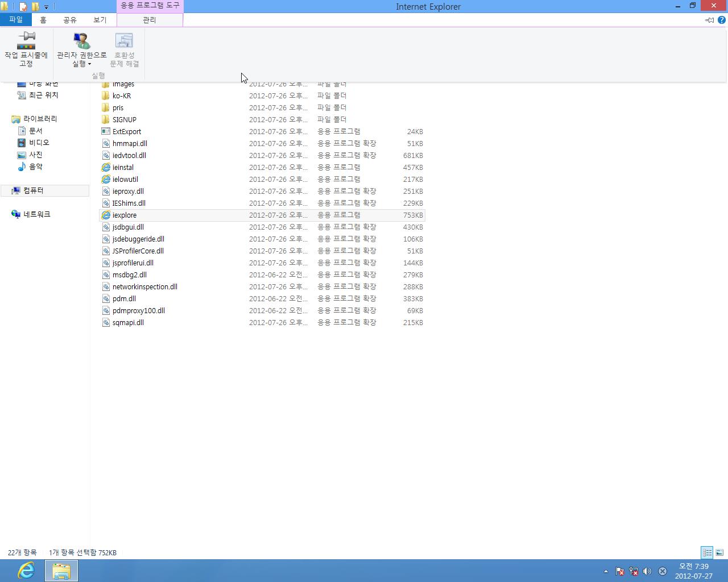728x582 pixels.
Task: Switch to details view in status bar
Action: click(707, 552)
